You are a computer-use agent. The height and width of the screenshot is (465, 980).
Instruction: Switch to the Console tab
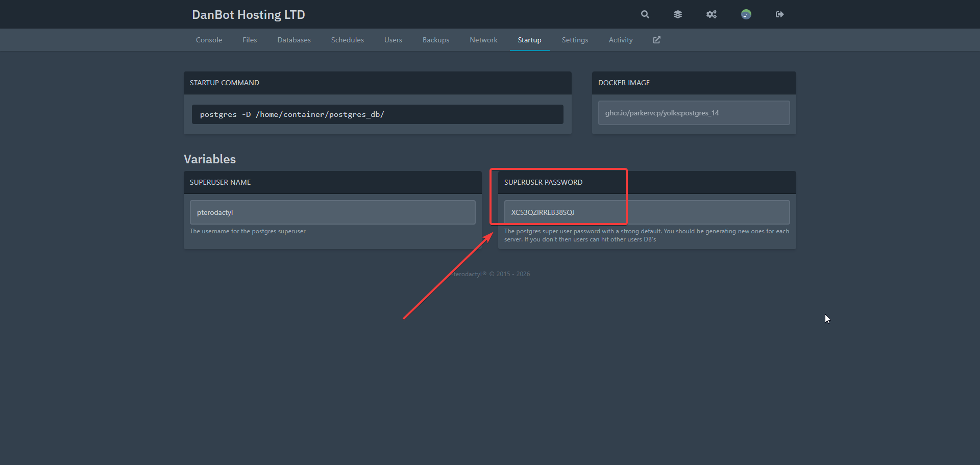coord(209,40)
